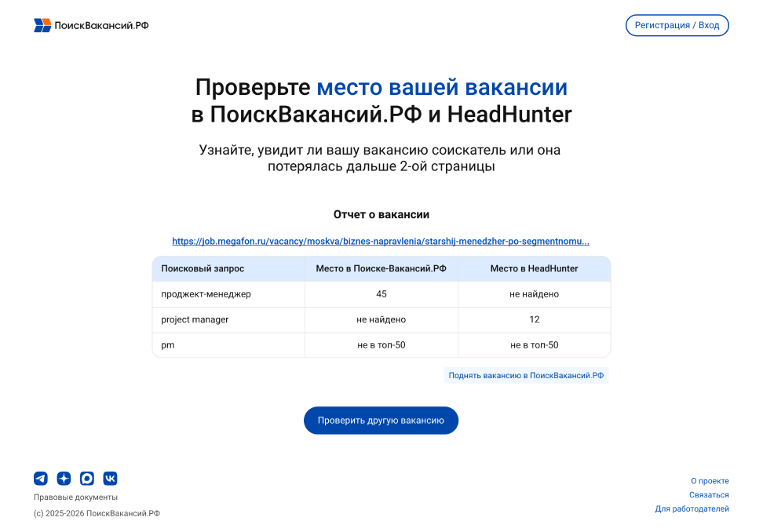Screen dimensions: 763x532
Task: Click не в топ-50 under HeadHunter column
Action: coord(535,345)
